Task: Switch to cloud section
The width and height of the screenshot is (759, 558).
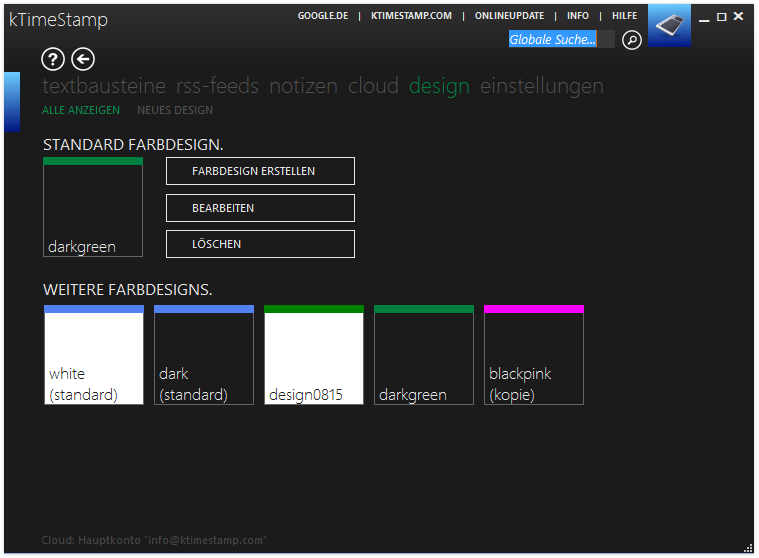Action: [373, 86]
